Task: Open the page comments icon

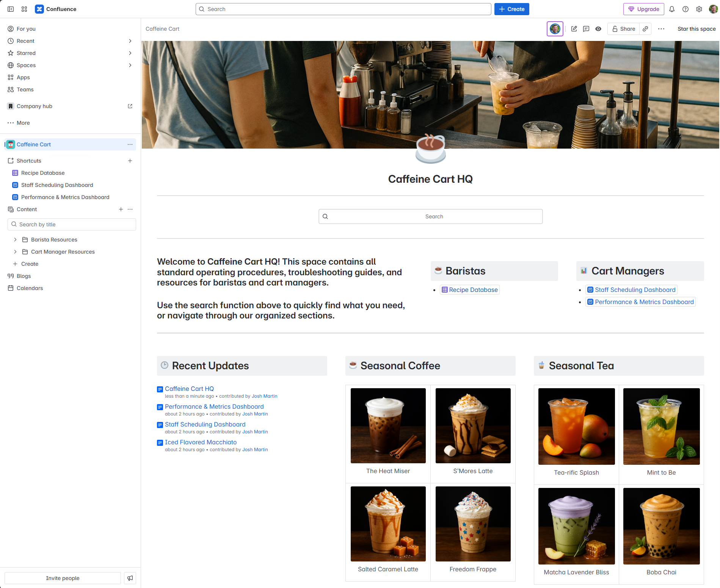Action: point(586,29)
